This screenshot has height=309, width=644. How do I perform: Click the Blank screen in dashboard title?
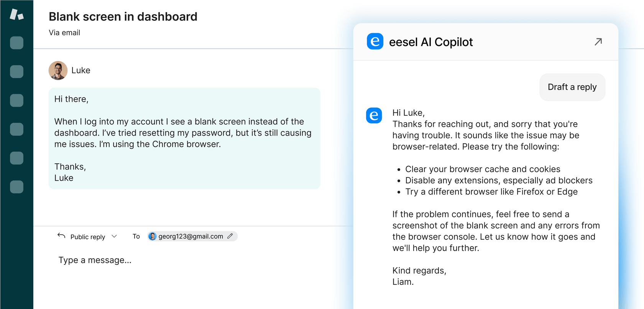click(x=123, y=17)
